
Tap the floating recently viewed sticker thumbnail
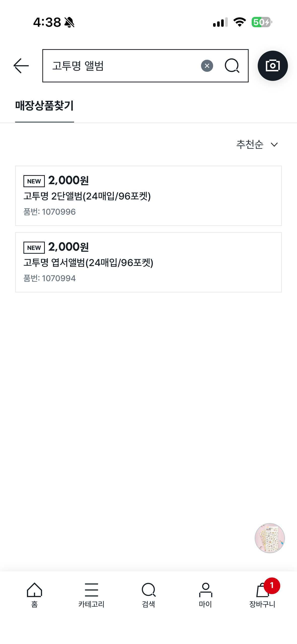pos(270,538)
